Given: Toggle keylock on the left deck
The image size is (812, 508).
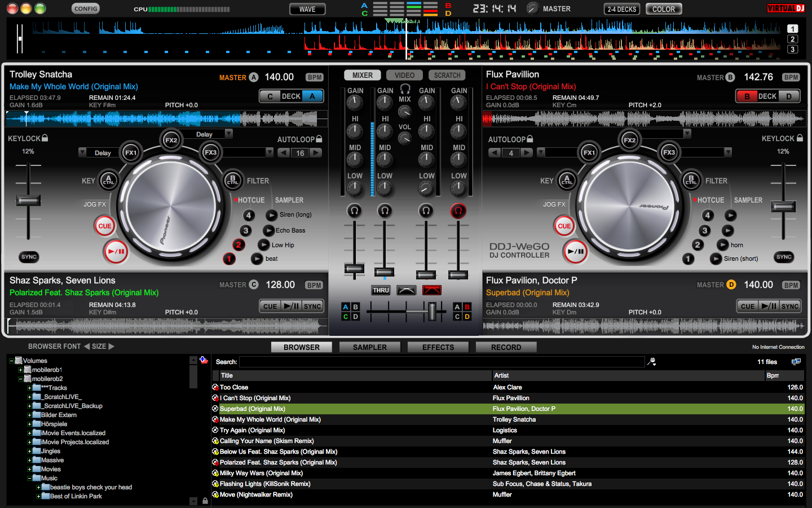Looking at the screenshot, I should [45, 138].
